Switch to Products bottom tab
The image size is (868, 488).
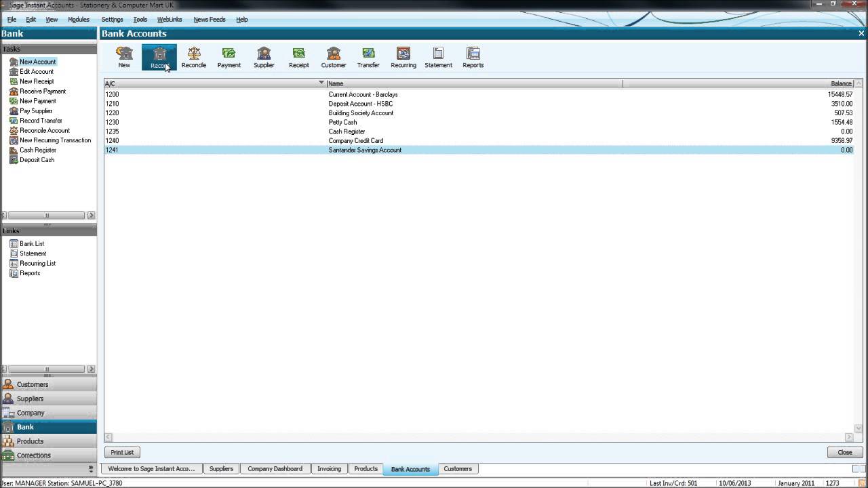point(366,469)
